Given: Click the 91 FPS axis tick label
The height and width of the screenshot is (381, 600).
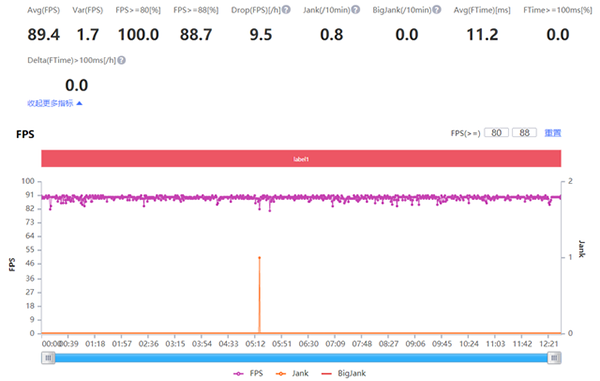Looking at the screenshot, I should point(30,195).
